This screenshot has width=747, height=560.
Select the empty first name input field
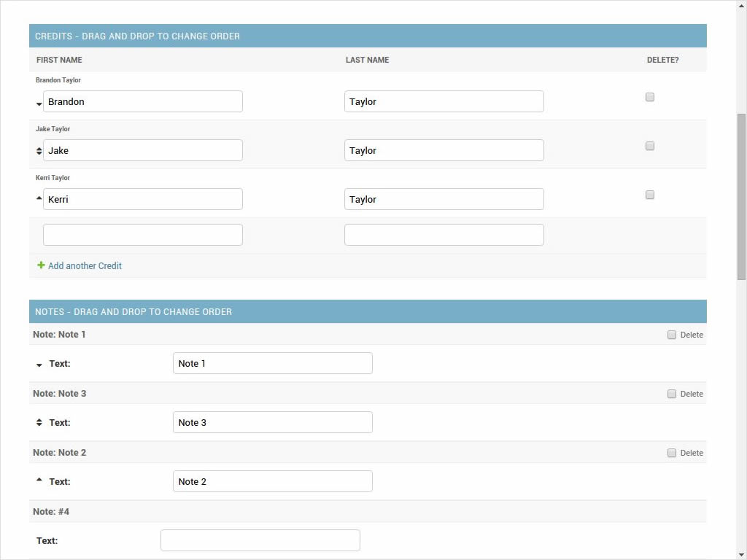click(143, 234)
